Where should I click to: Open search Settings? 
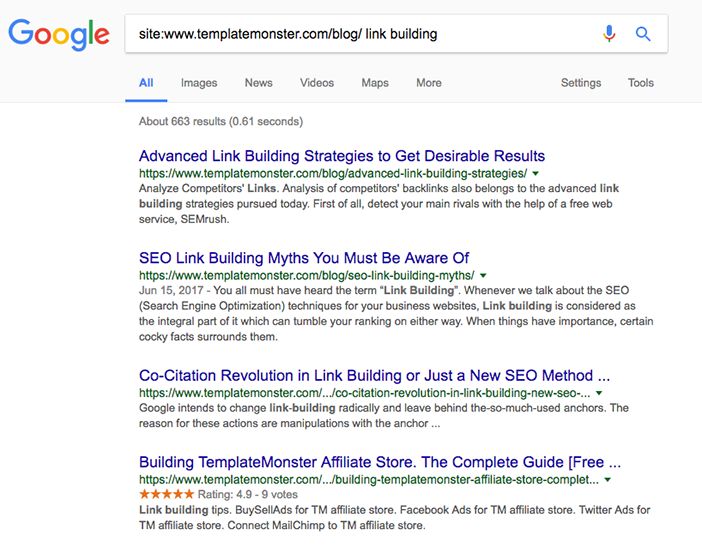[581, 83]
